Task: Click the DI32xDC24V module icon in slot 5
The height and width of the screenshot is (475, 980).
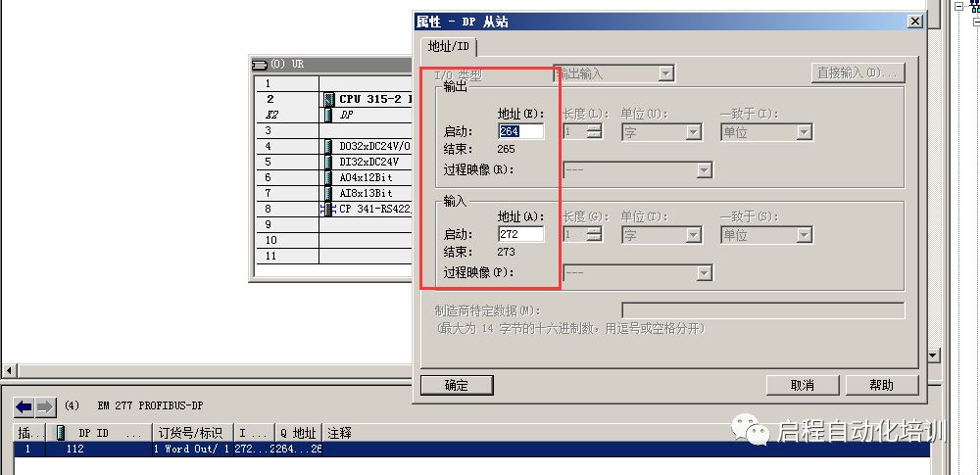Action: pyautogui.click(x=328, y=162)
